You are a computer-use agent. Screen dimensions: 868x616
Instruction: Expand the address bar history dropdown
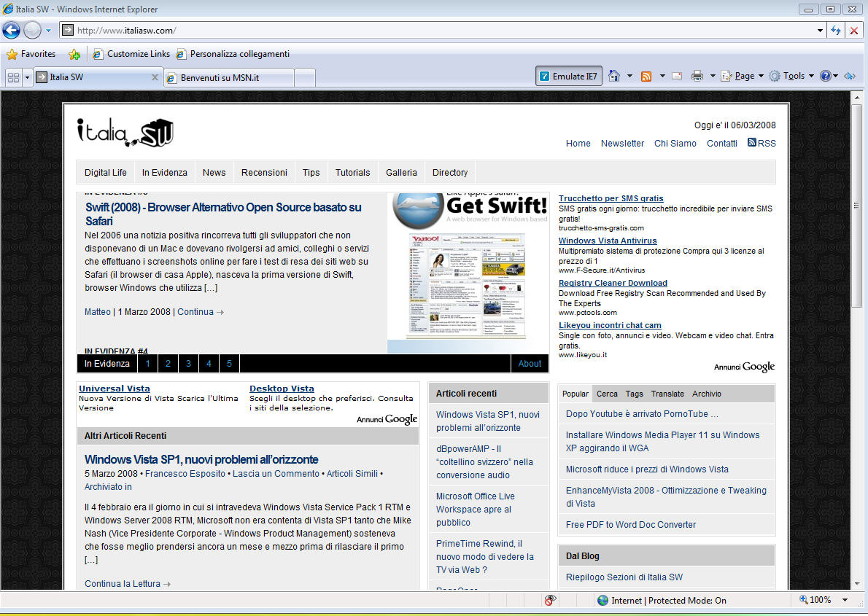(x=820, y=31)
